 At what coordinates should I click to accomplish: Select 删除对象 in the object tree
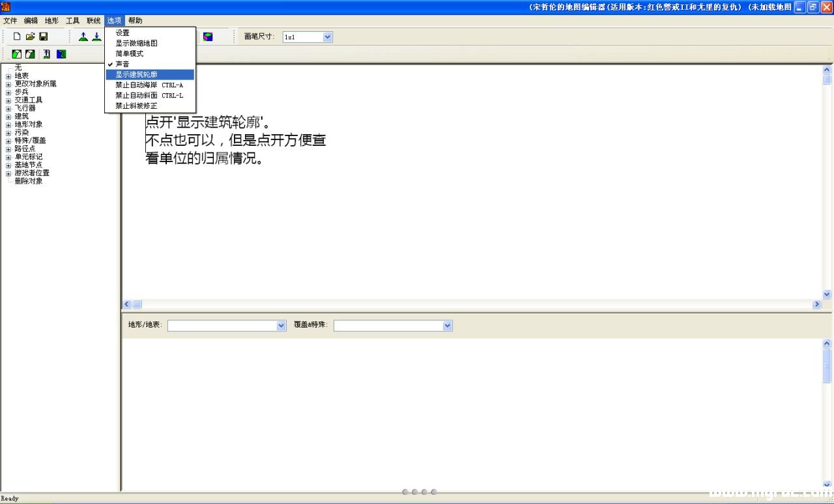29,181
